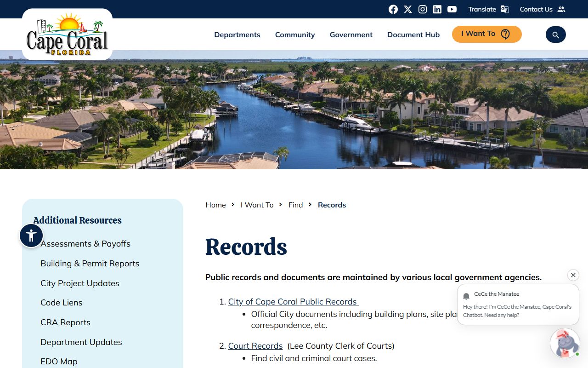The image size is (588, 368).
Task: Click the Cape Coral Florida logo
Action: 67,34
